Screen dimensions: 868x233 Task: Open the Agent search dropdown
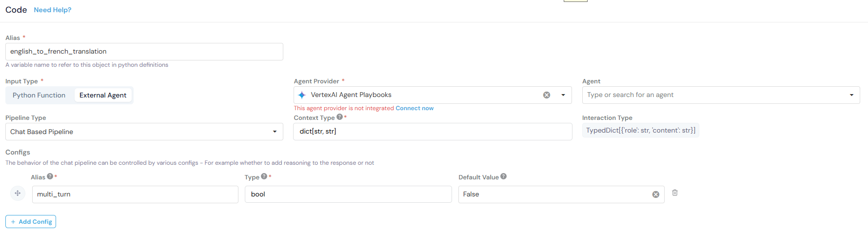pyautogui.click(x=851, y=95)
